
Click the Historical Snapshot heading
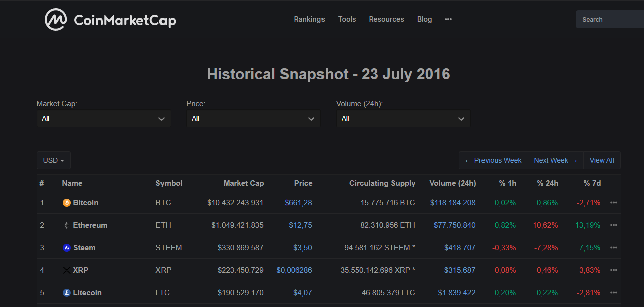pos(329,74)
